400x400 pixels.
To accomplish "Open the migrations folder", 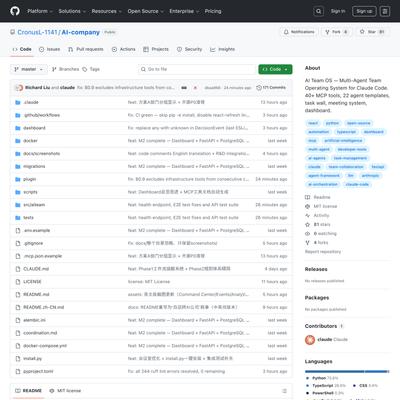I will click(x=34, y=166).
